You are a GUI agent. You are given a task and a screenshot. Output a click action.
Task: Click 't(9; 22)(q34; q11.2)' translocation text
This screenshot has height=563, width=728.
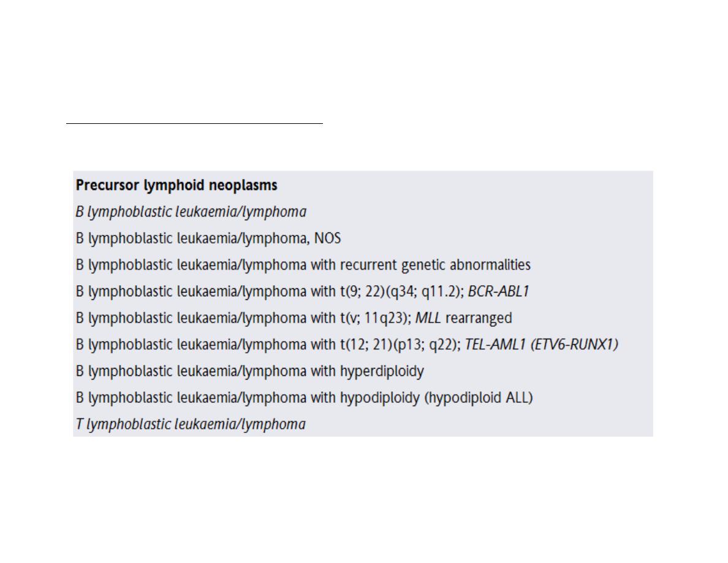point(402,292)
